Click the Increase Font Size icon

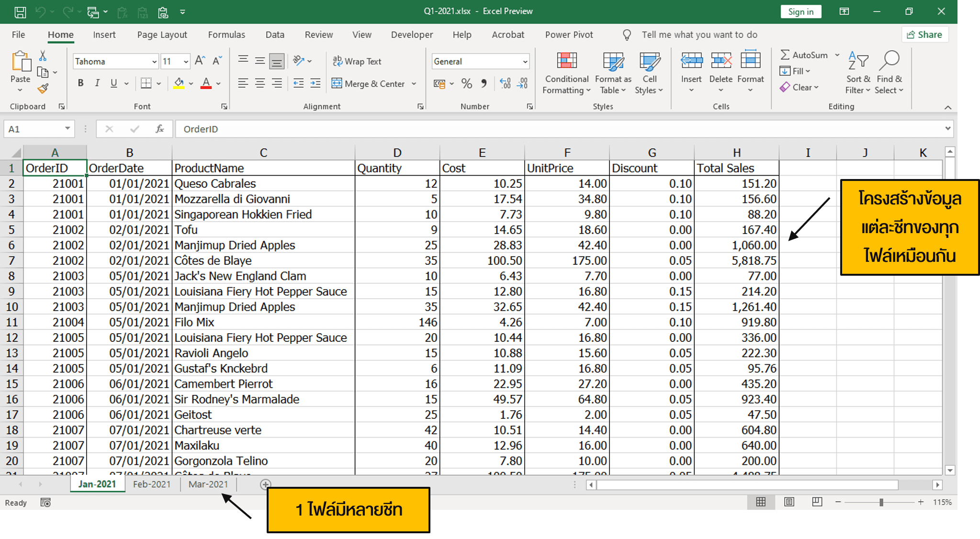200,60
